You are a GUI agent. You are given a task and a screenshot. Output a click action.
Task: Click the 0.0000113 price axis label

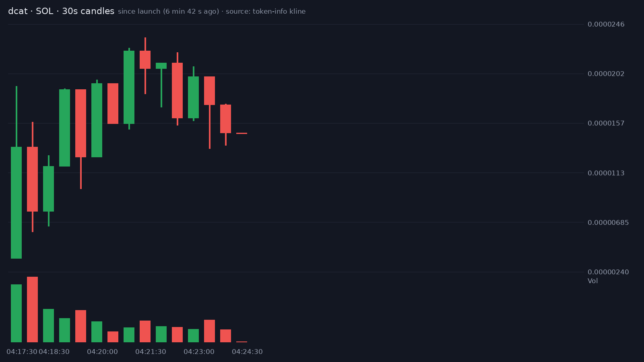click(x=606, y=173)
